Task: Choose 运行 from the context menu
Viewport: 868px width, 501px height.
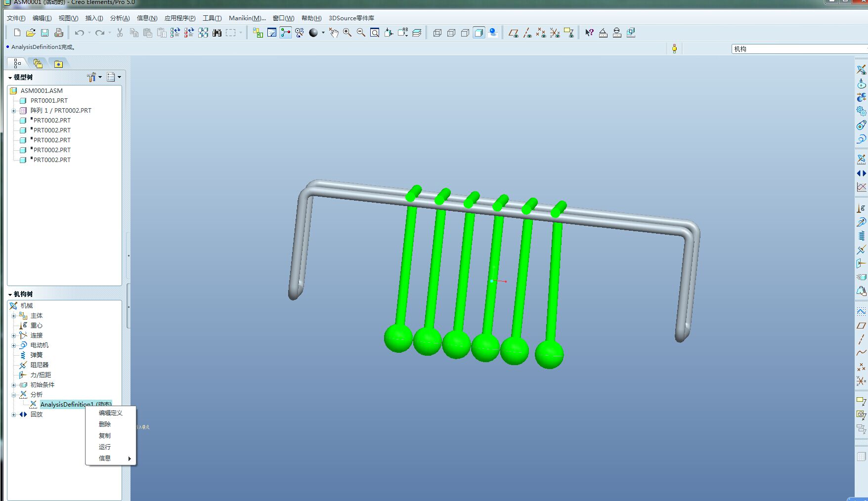Action: 111,447
